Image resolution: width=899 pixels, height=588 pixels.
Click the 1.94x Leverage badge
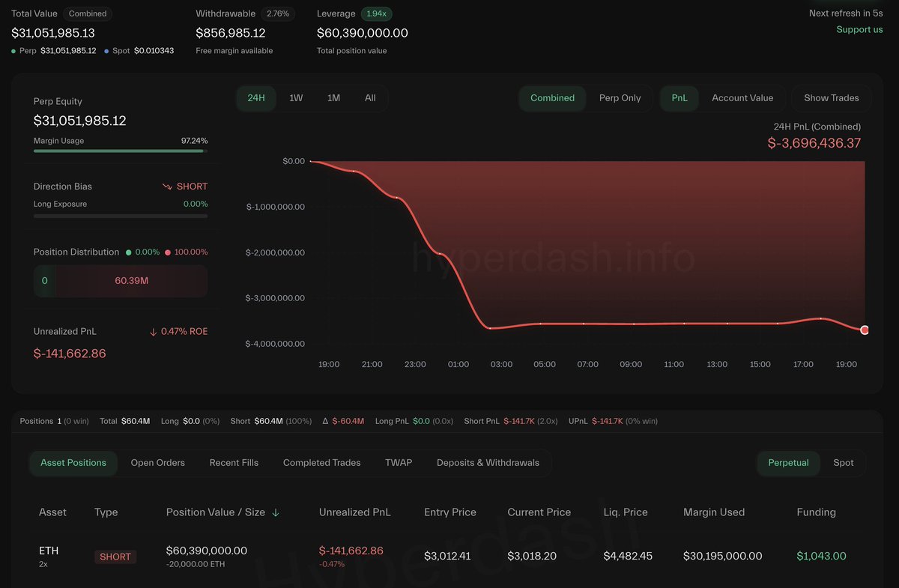tap(377, 13)
